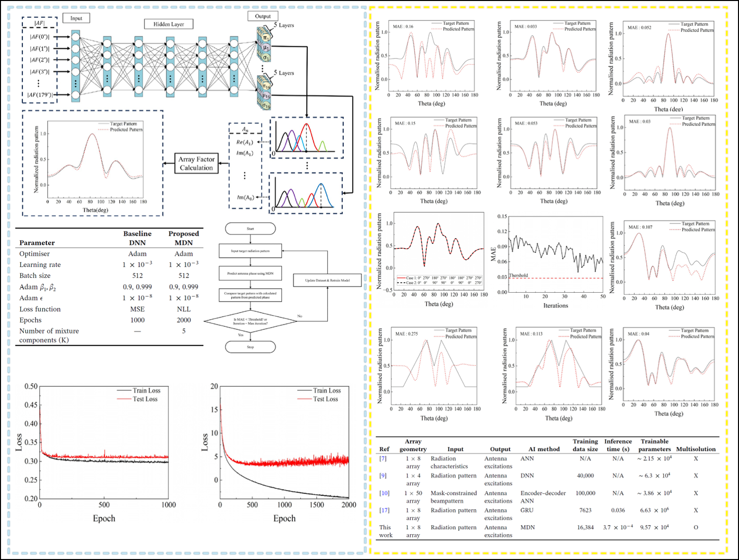Click the Batch size row label
The image size is (739, 560).
(x=35, y=276)
